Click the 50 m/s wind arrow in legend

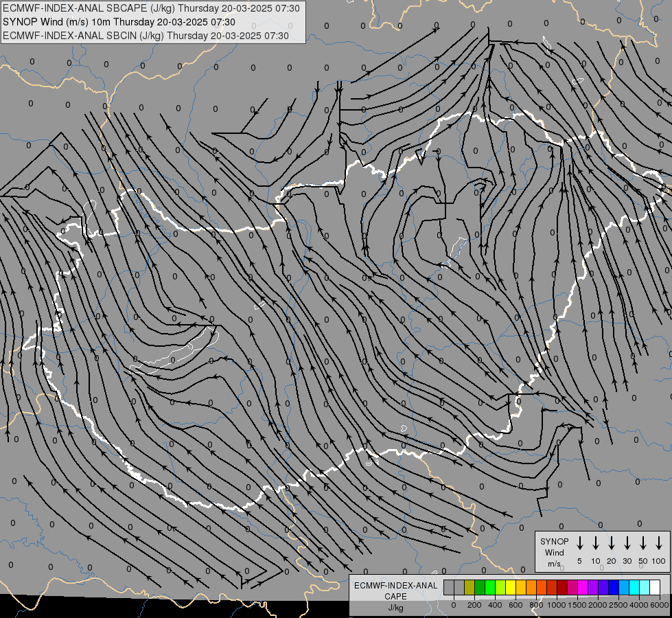click(643, 543)
